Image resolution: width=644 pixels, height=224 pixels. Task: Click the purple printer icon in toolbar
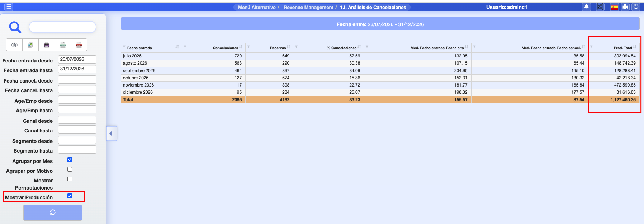tap(47, 45)
